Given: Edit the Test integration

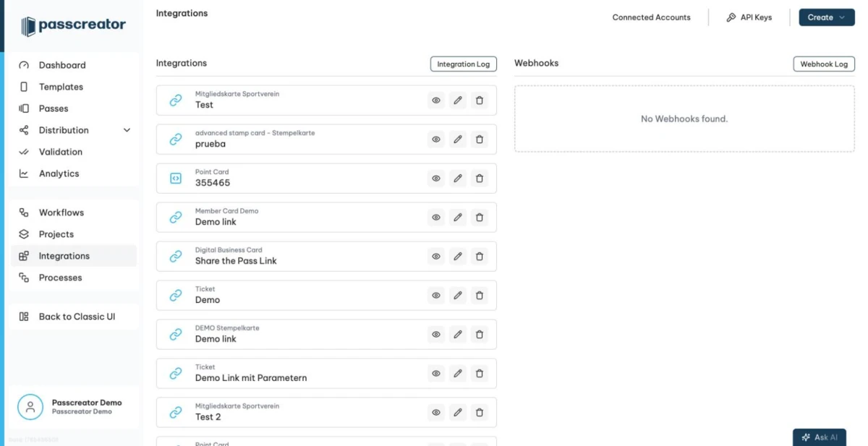Looking at the screenshot, I should (x=458, y=100).
